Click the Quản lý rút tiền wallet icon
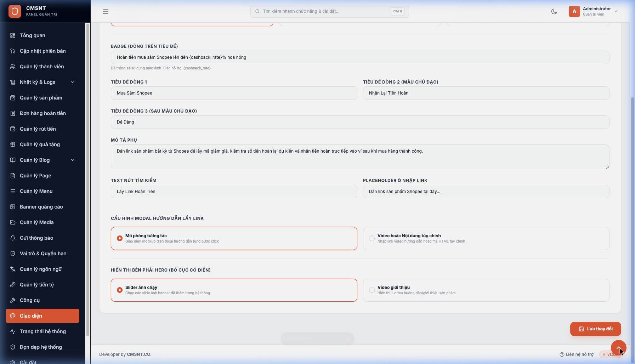 13,129
